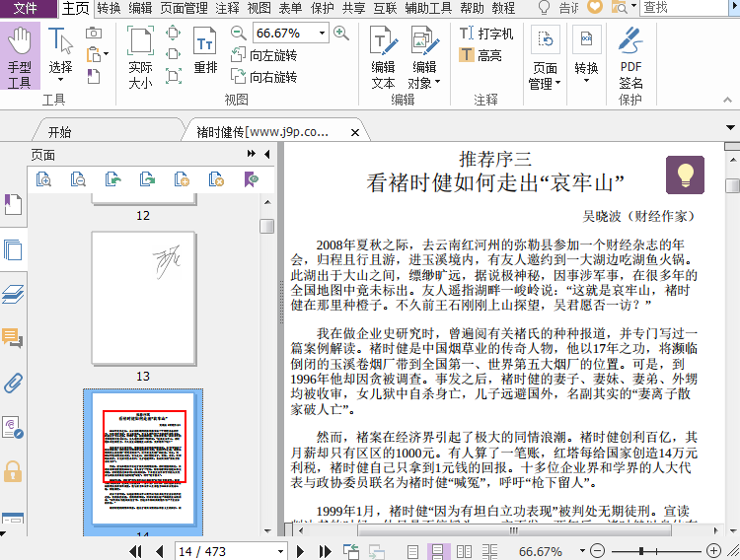The width and height of the screenshot is (740, 560).
Task: Open the Comment (注释) ribbon tab
Action: pos(227,8)
